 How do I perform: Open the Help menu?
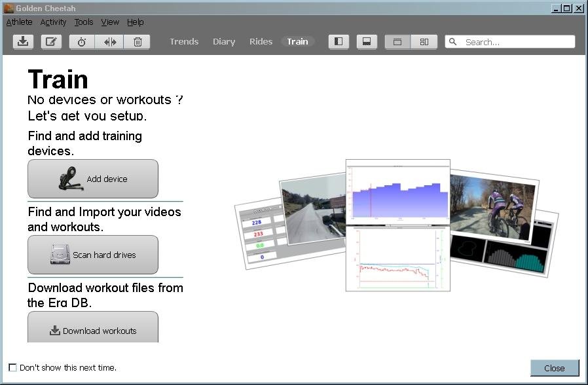point(136,22)
